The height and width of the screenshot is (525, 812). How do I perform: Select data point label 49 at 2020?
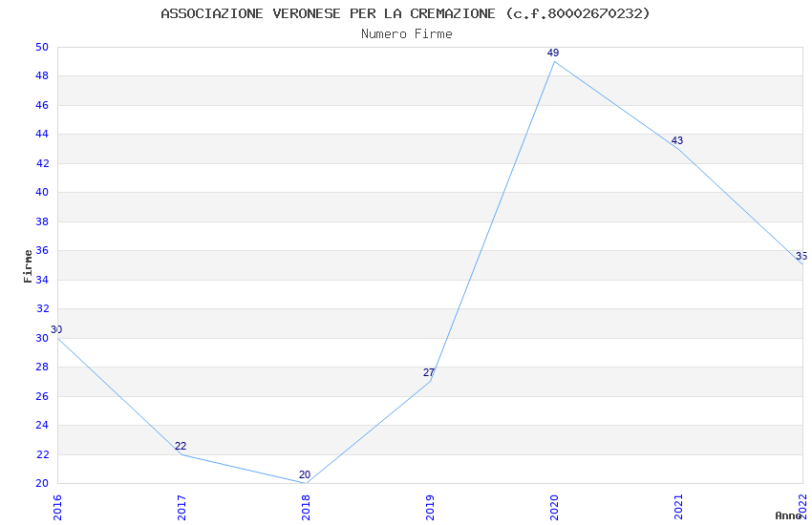pyautogui.click(x=553, y=52)
